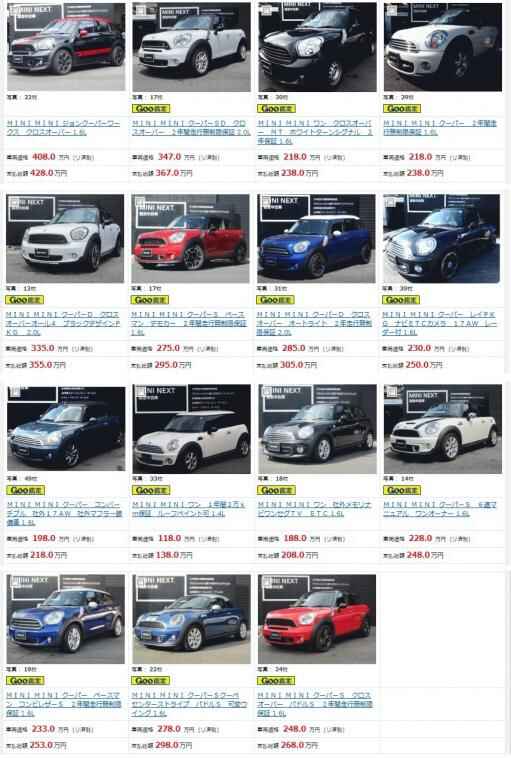The height and width of the screenshot is (758, 511).
Task: Open the title link of the 218.0 black MINI One Crossover
Action: (315, 132)
